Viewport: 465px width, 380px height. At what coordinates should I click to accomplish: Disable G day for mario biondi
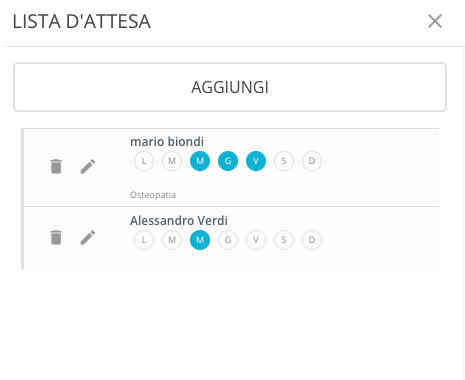pyautogui.click(x=228, y=161)
